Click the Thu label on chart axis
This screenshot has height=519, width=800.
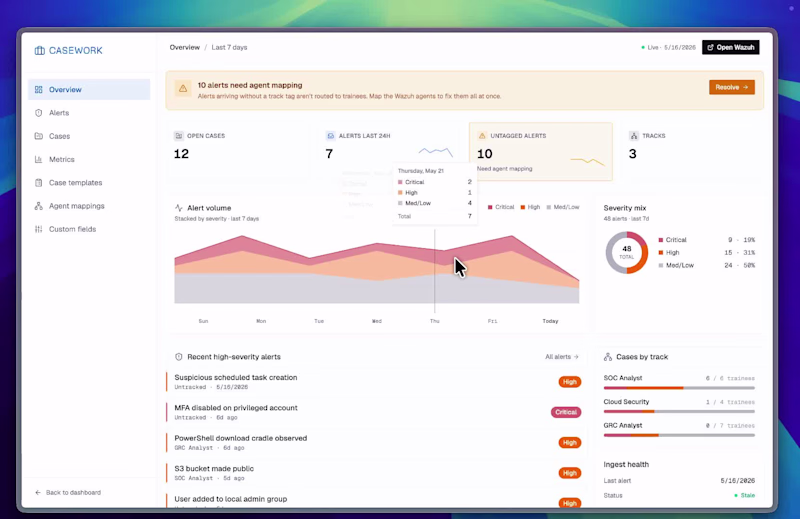[x=435, y=321]
